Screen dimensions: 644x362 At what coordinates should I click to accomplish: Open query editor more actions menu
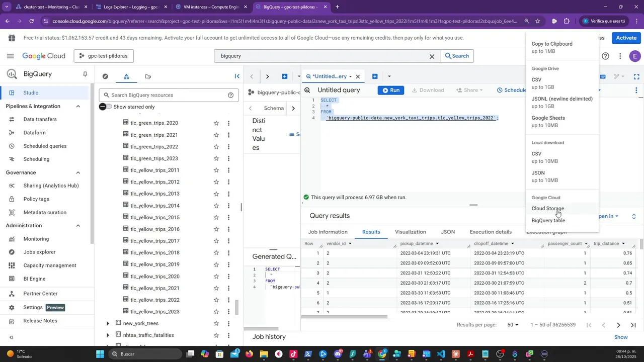pos(636,90)
